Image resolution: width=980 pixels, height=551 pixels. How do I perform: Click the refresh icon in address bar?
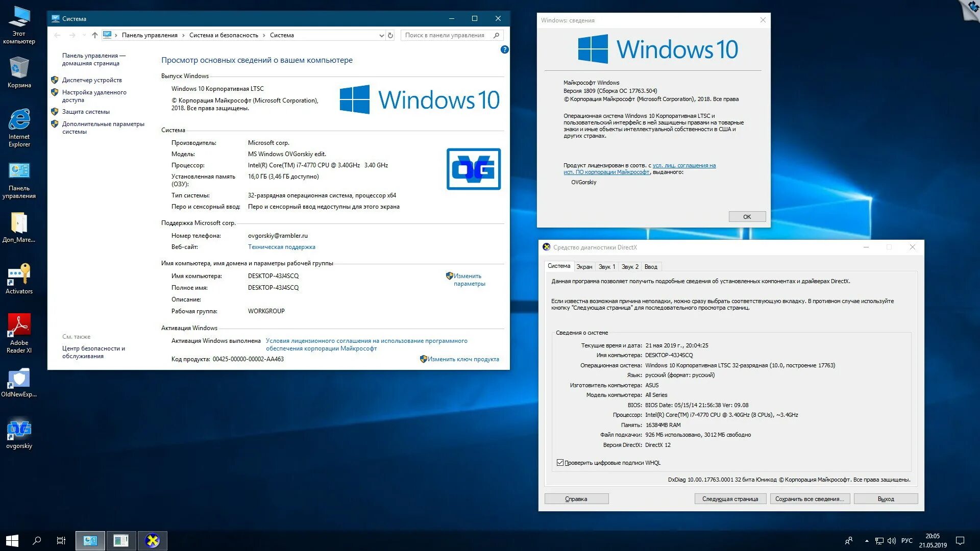click(390, 35)
